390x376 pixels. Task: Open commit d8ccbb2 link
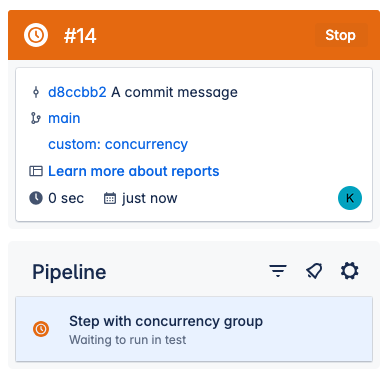[x=77, y=92]
